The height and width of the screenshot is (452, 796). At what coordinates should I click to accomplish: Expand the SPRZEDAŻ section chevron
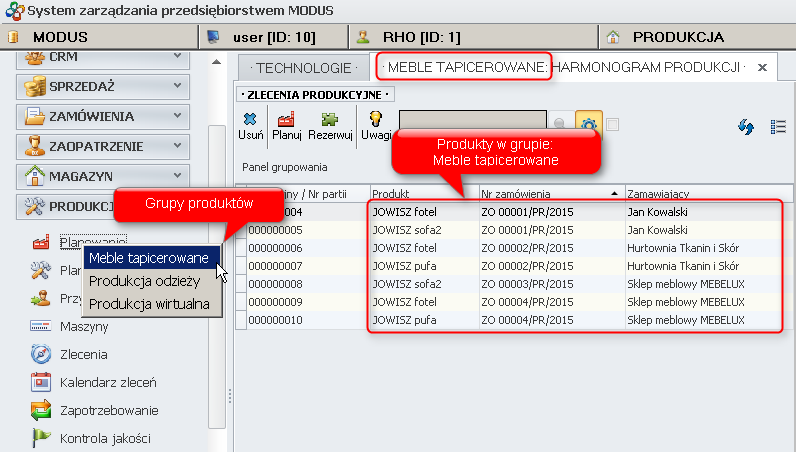click(177, 85)
